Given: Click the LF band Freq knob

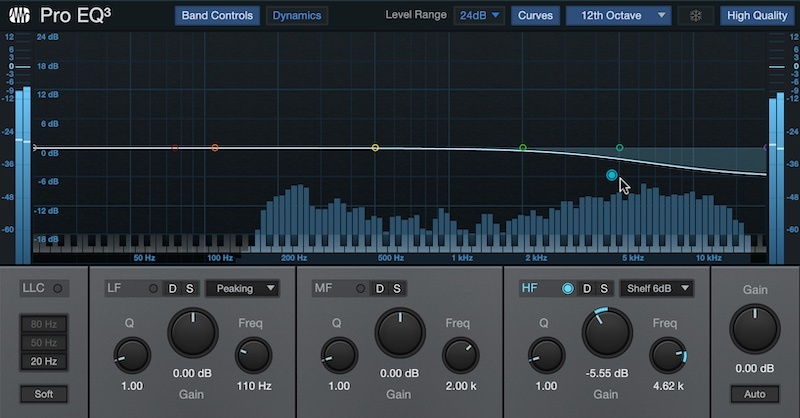Looking at the screenshot, I should 254,356.
